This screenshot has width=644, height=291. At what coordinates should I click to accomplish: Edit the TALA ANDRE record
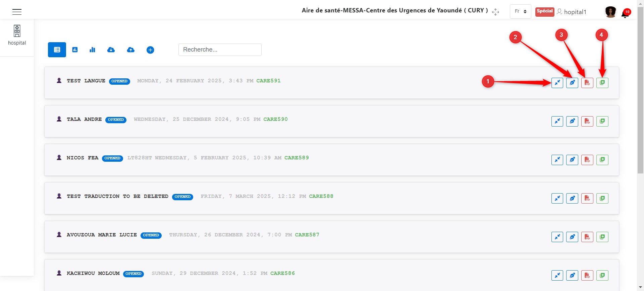click(x=572, y=121)
